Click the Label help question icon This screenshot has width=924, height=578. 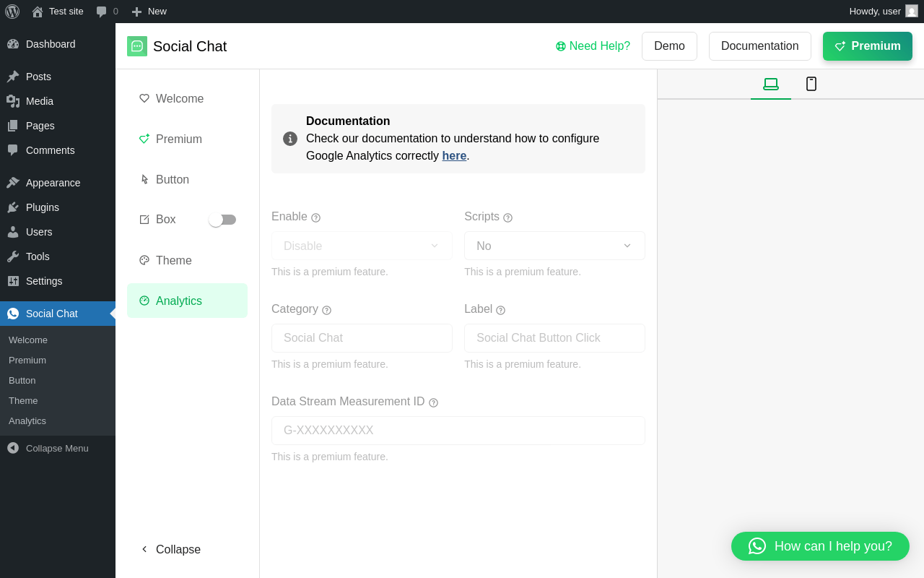point(500,310)
